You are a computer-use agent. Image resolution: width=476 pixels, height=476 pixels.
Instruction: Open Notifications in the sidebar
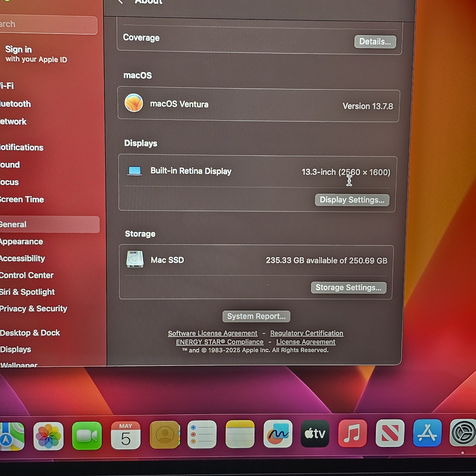coord(22,147)
